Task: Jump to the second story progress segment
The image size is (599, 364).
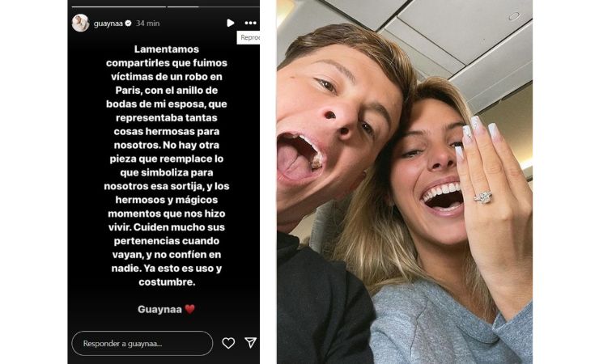Action: [213, 6]
